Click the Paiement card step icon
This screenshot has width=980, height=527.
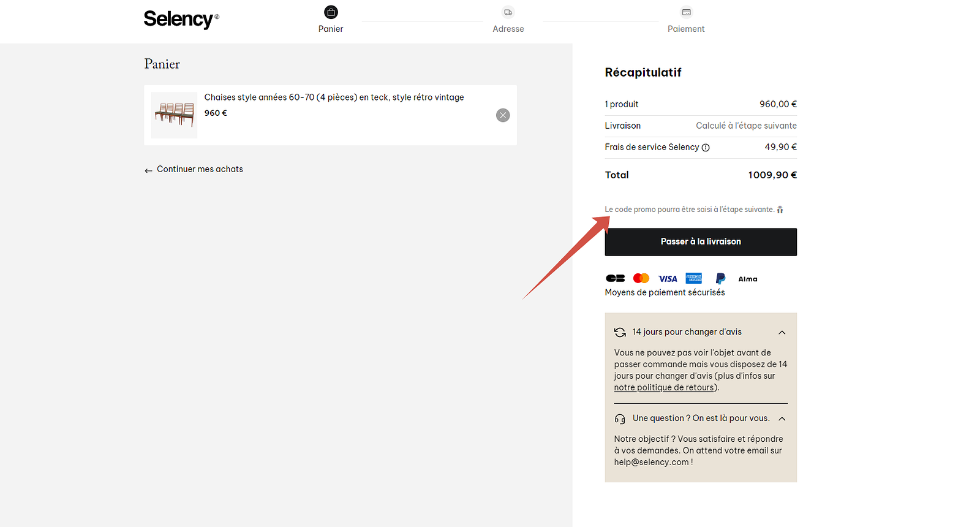click(x=686, y=12)
